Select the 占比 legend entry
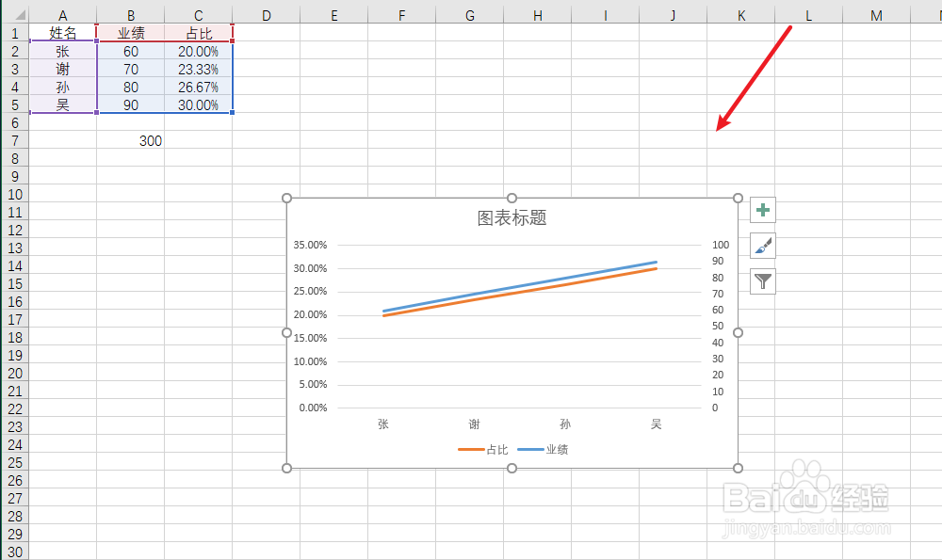The image size is (942, 560). [483, 449]
